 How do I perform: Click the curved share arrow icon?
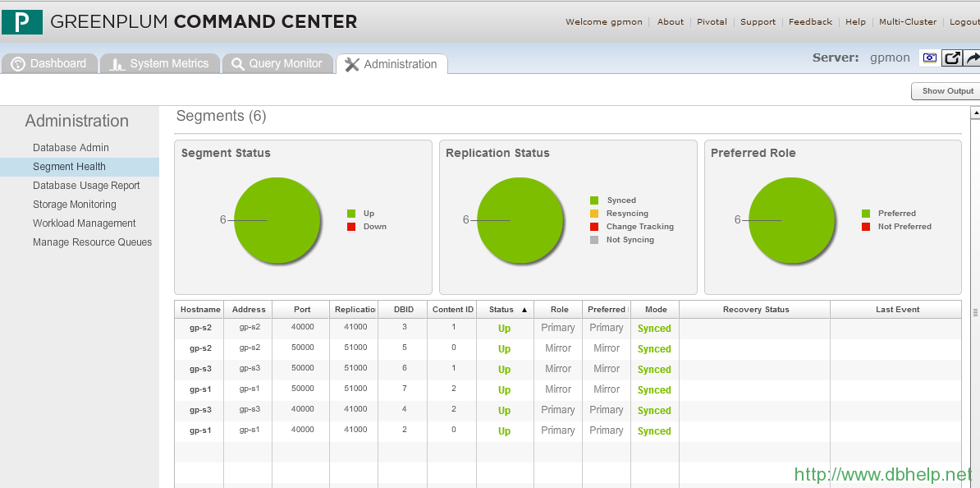pyautogui.click(x=972, y=58)
